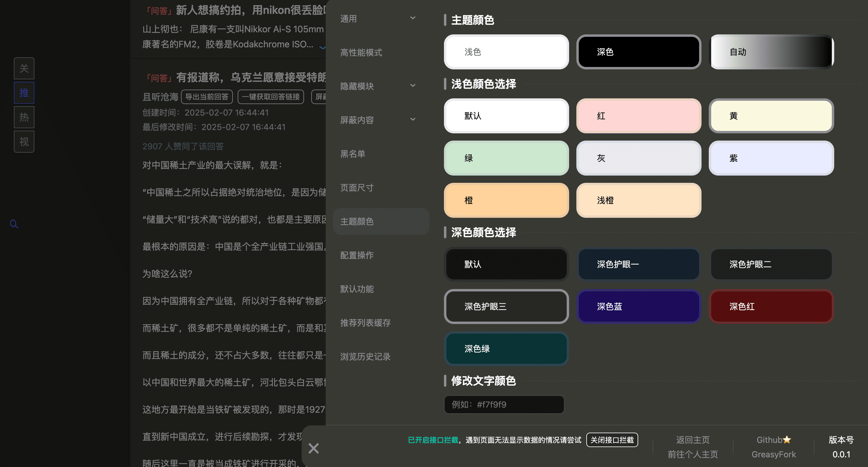Close the settings panel with X icon
This screenshot has height=467, width=868.
coord(313,448)
